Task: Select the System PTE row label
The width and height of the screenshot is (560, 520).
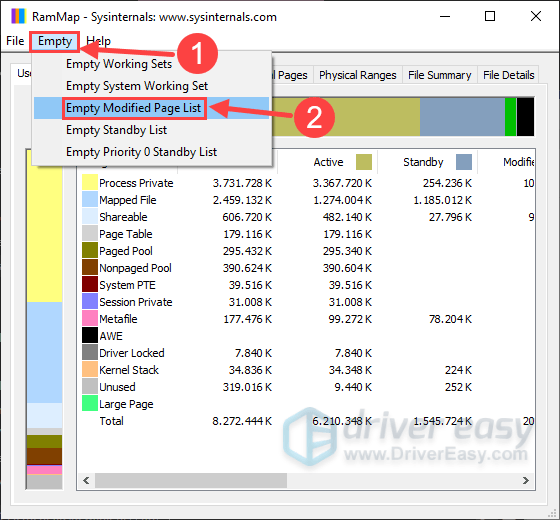Action: [128, 285]
